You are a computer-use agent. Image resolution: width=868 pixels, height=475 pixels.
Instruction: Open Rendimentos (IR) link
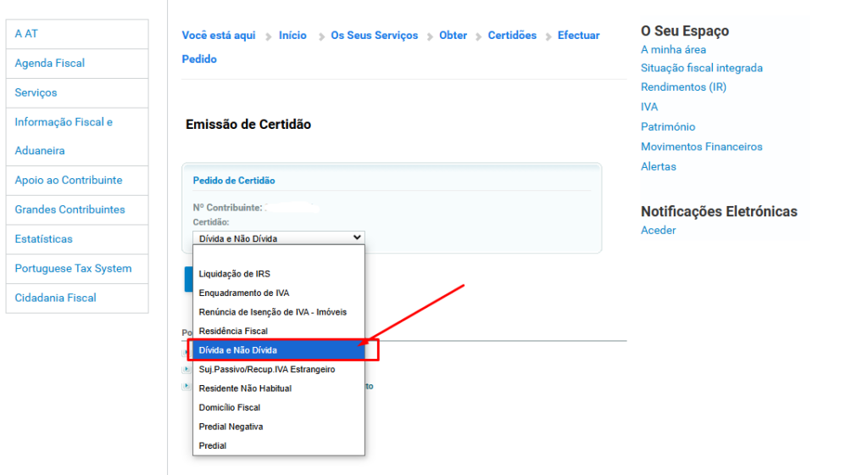tap(683, 87)
